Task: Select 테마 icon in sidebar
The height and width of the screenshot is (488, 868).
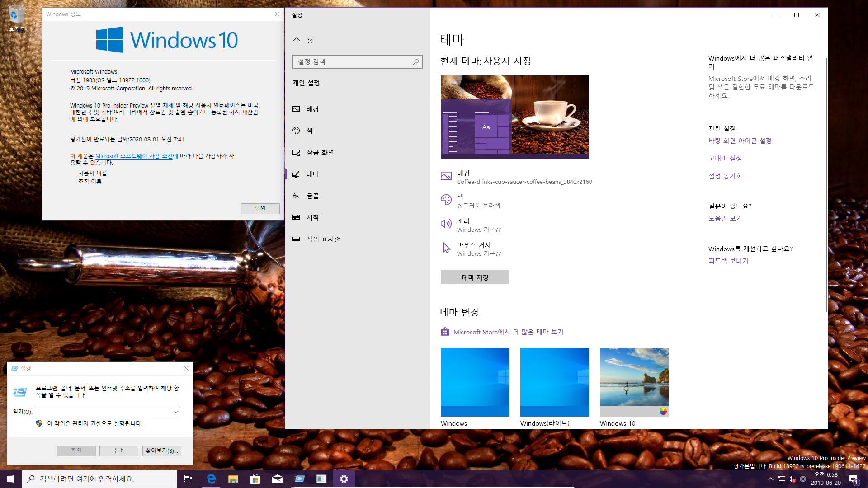Action: [296, 174]
